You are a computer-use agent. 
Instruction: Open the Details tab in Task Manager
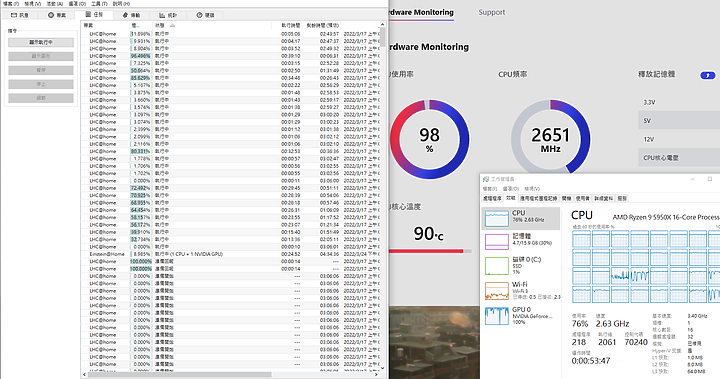click(x=604, y=198)
